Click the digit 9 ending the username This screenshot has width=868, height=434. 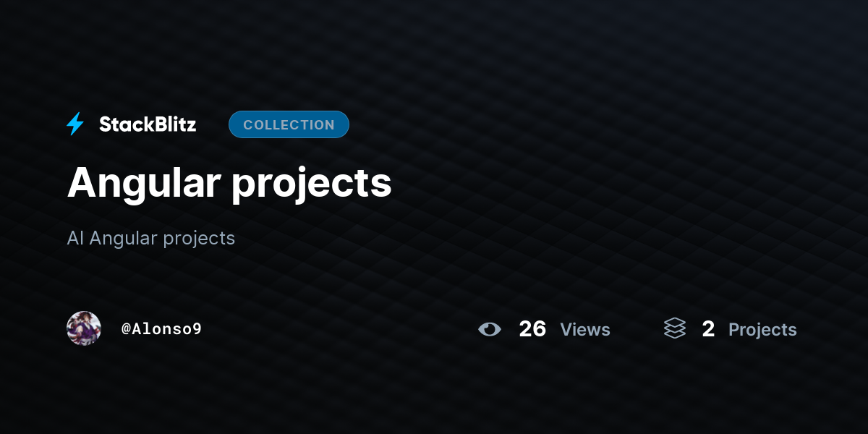[197, 329]
